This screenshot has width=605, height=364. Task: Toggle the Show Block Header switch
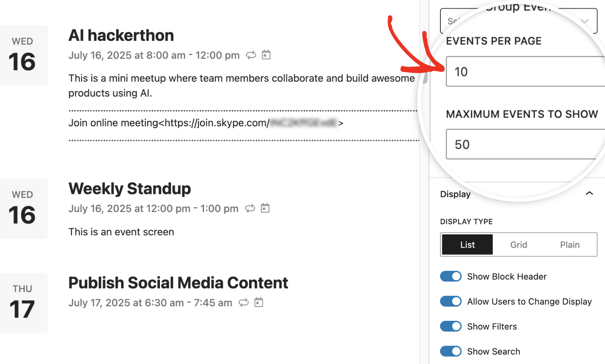point(451,276)
